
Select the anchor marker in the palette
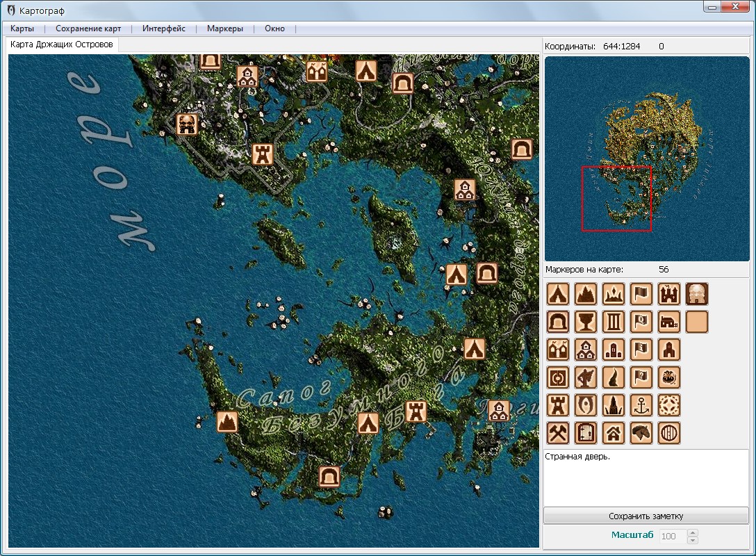pos(641,405)
